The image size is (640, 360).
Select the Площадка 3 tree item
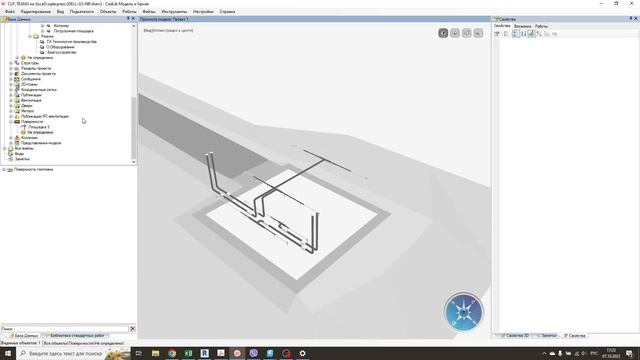(39, 127)
